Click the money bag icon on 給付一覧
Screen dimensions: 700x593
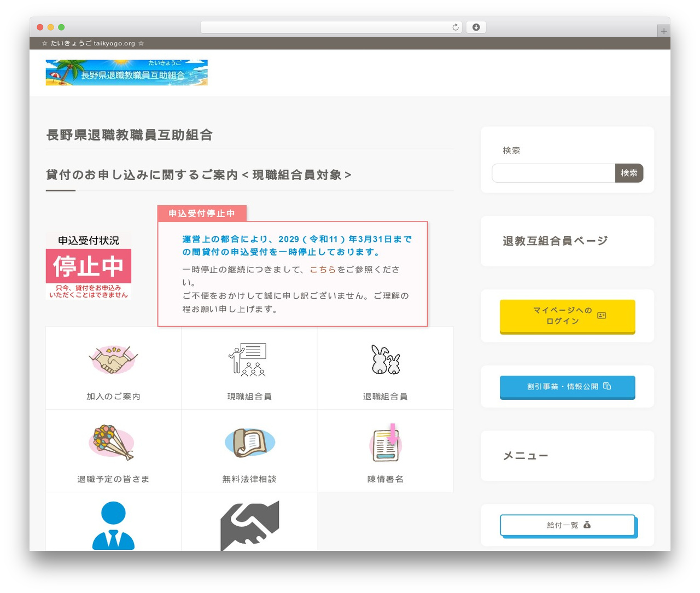point(587,525)
